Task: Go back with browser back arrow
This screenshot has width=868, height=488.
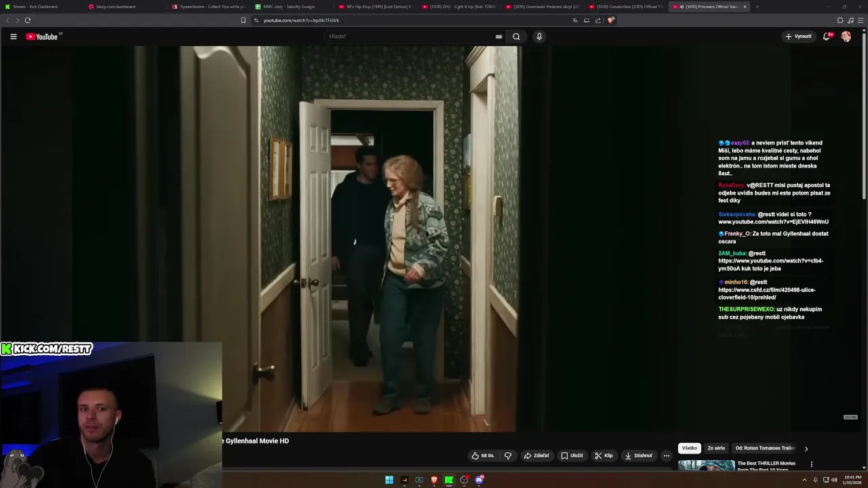Action: click(x=7, y=20)
